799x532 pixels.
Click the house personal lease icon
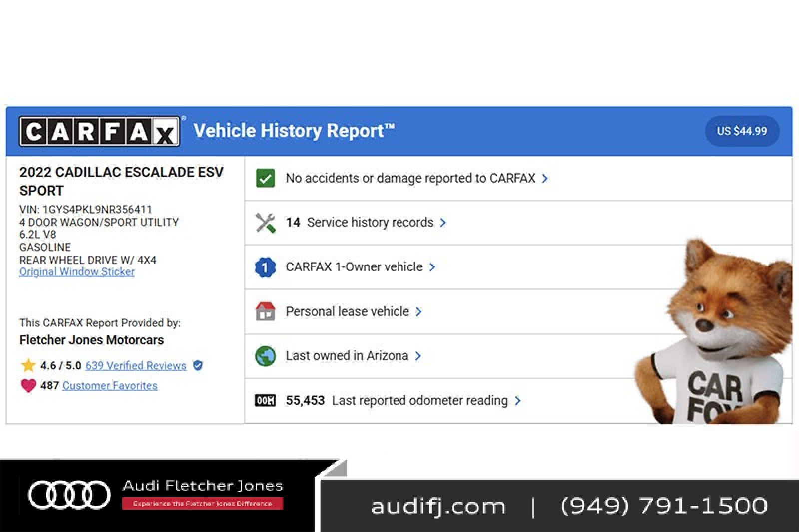(265, 312)
